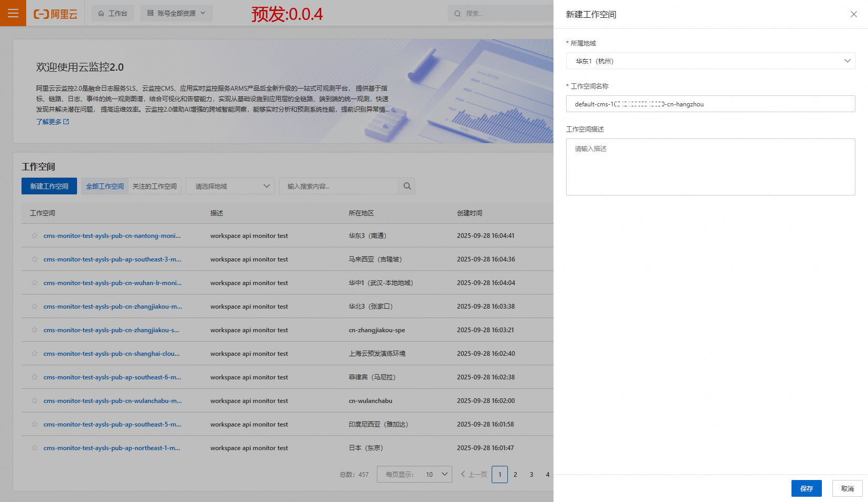The width and height of the screenshot is (868, 502).
Task: Click the Alibaba Cloud logo
Action: tap(56, 14)
